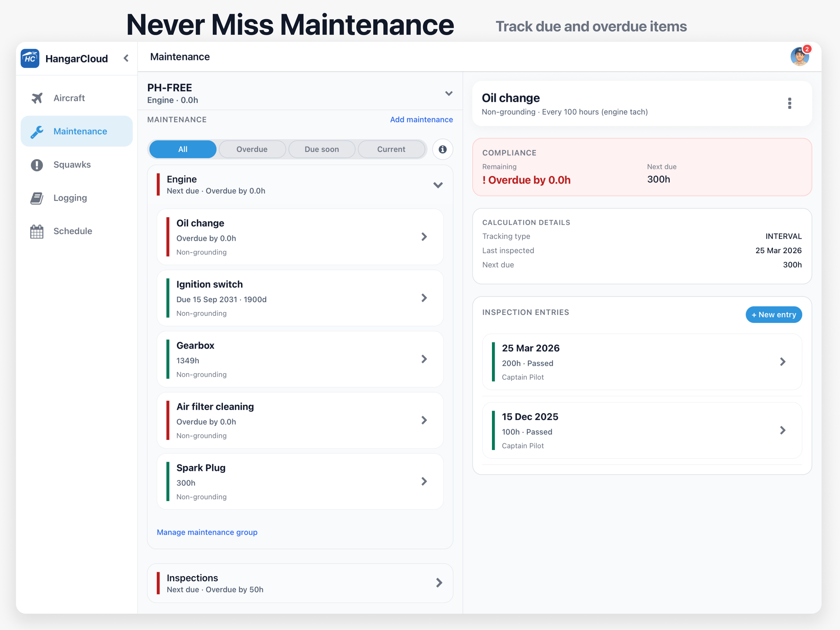The image size is (840, 630).
Task: Open the 15 Dec 2025 entry chevron
Action: click(x=783, y=430)
